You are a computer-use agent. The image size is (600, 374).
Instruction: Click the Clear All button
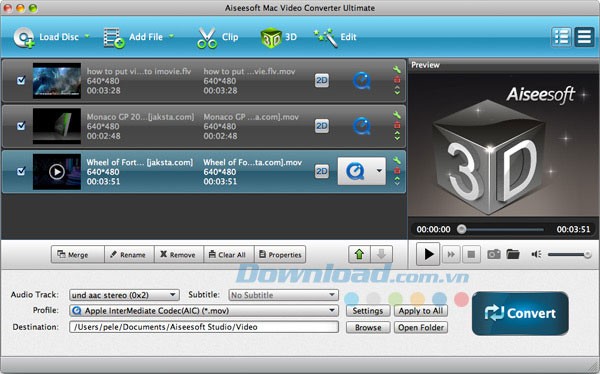[229, 255]
